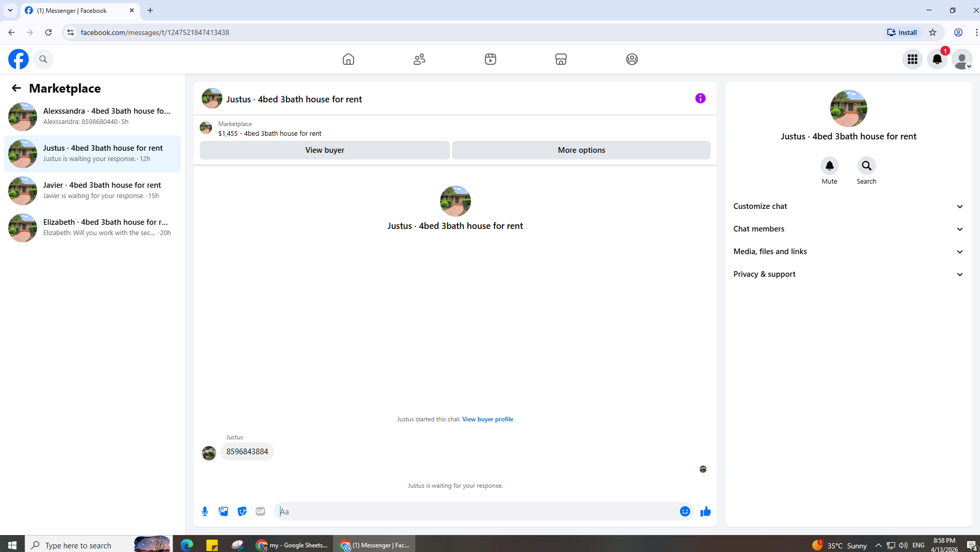Go back to the previous browser page
Image resolution: width=980 pixels, height=552 pixels.
[11, 32]
